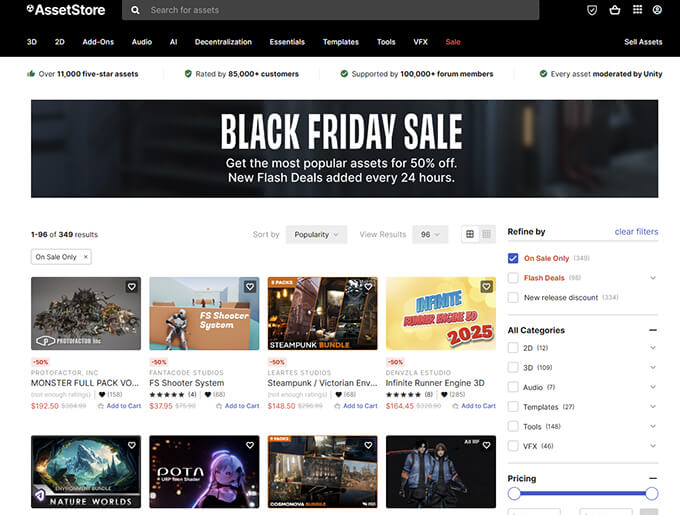Viewport: 680px width, 515px height.
Task: Uncheck the On Sale Only filter
Action: tap(513, 258)
